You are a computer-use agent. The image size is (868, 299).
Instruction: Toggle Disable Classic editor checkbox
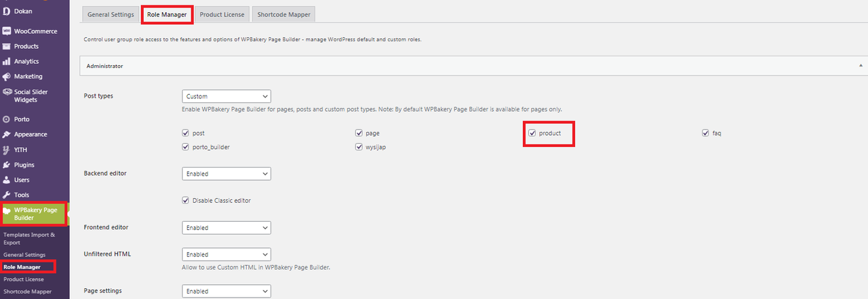click(186, 200)
